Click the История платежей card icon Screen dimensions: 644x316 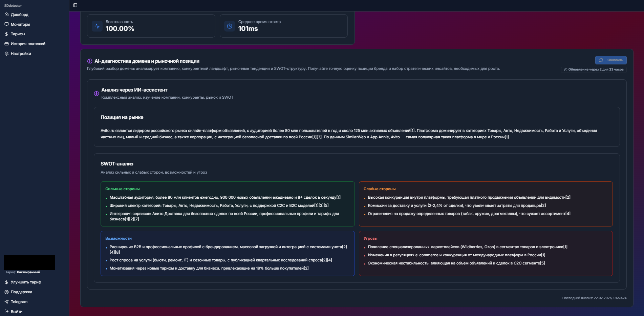tap(6, 44)
